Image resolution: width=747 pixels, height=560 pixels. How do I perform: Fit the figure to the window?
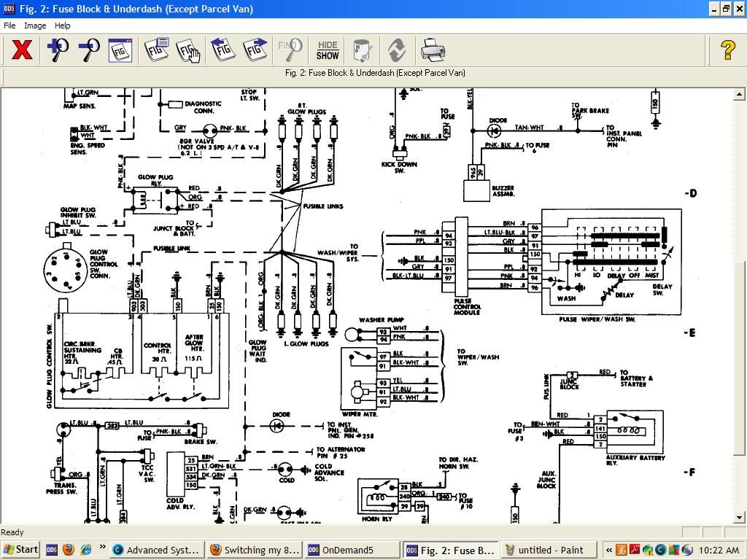tap(120, 50)
